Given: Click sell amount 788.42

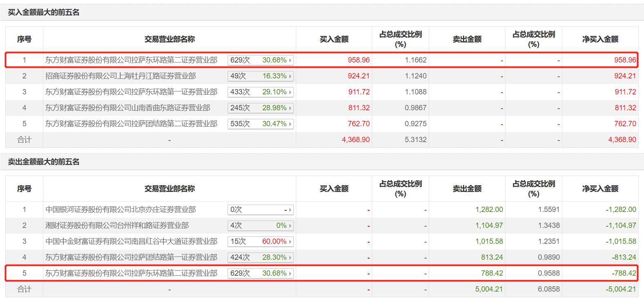Looking at the screenshot, I should (x=492, y=273).
